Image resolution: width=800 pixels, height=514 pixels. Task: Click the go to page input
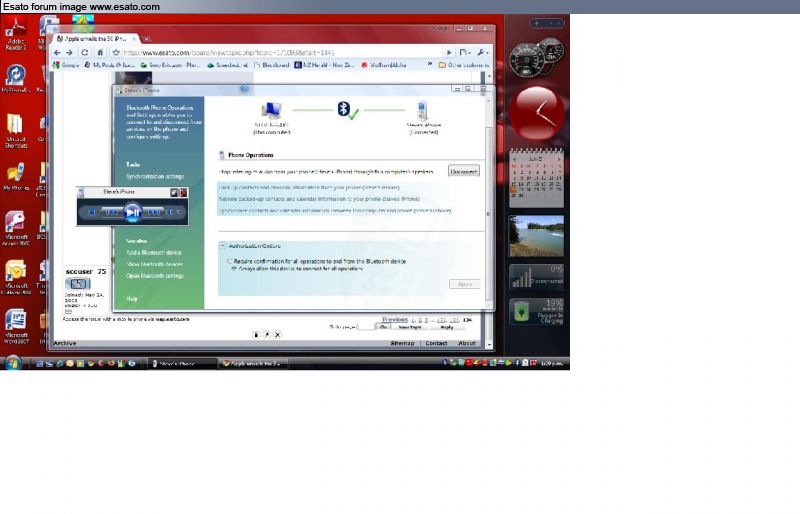365,327
